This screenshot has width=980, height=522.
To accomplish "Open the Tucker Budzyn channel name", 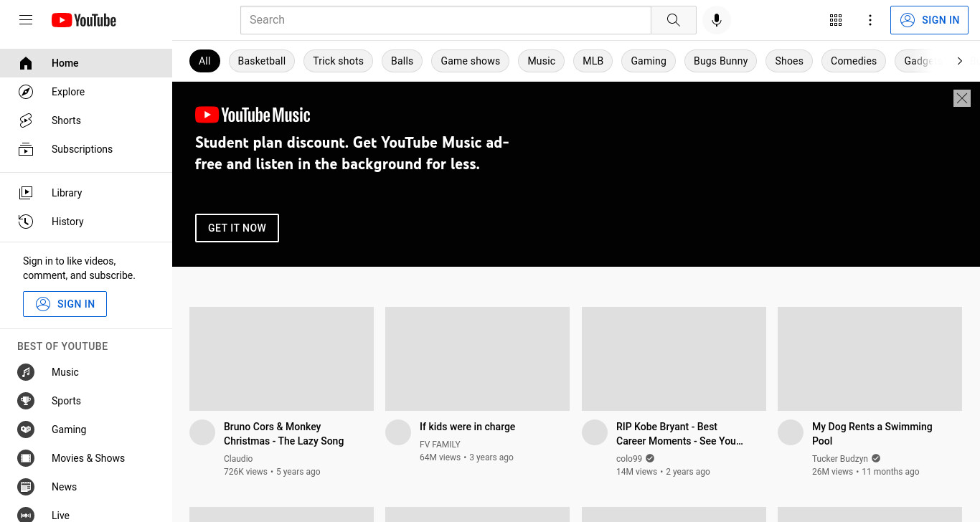I will (x=840, y=459).
